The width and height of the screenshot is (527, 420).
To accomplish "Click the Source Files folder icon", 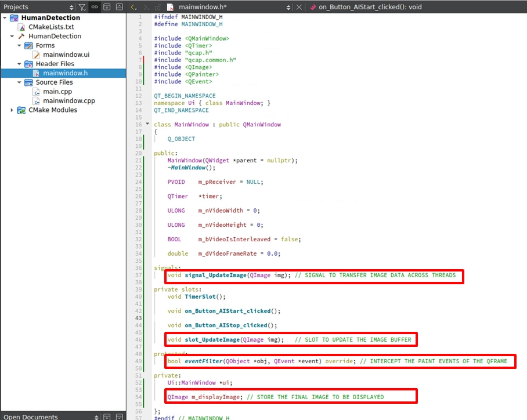I will click(28, 82).
